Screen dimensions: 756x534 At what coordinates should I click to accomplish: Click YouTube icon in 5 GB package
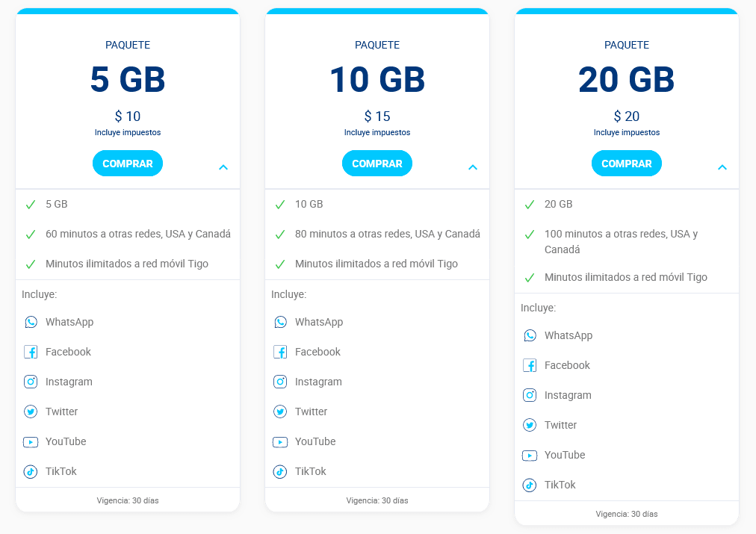(31, 441)
